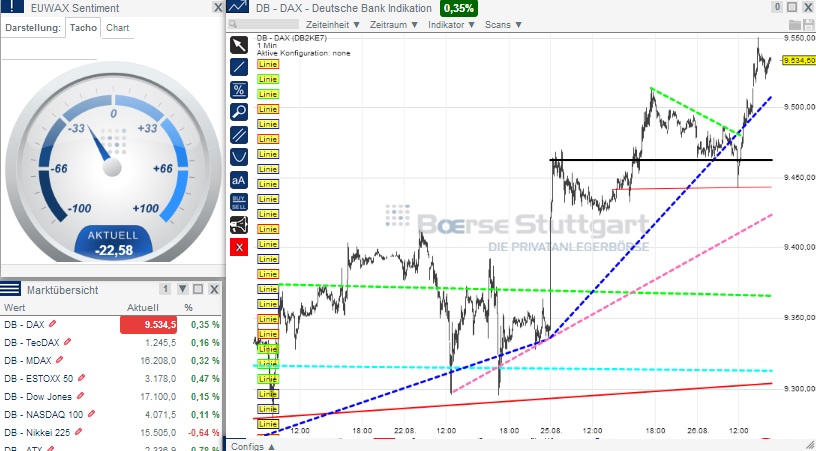
Task: Click the pencil icon next to DB - DAX
Action: coord(52,324)
